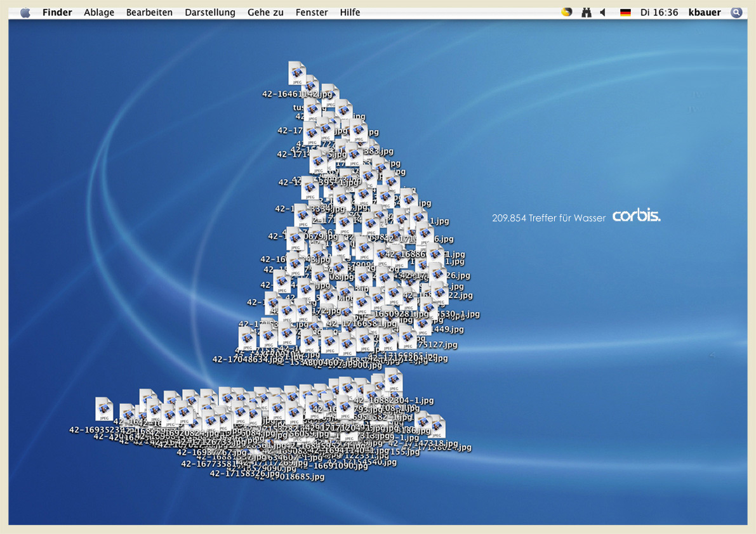Click the corbis logo
Image resolution: width=756 pixels, height=534 pixels.
(x=636, y=216)
